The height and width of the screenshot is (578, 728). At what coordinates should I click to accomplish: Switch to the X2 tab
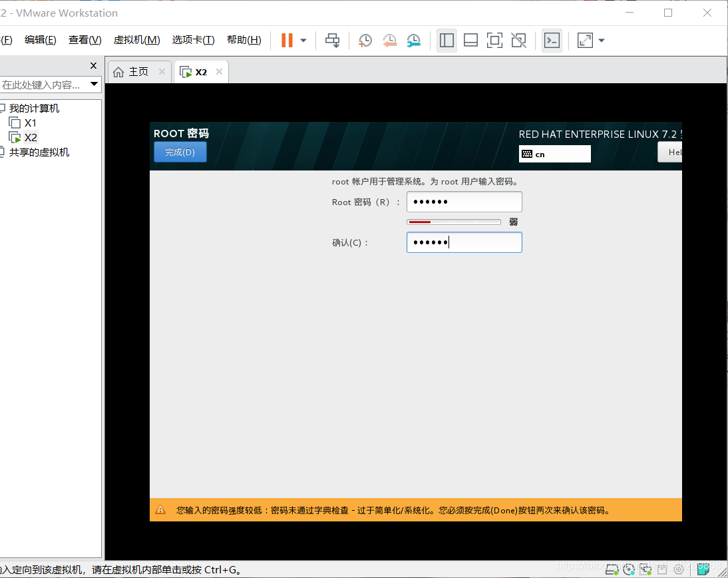202,72
